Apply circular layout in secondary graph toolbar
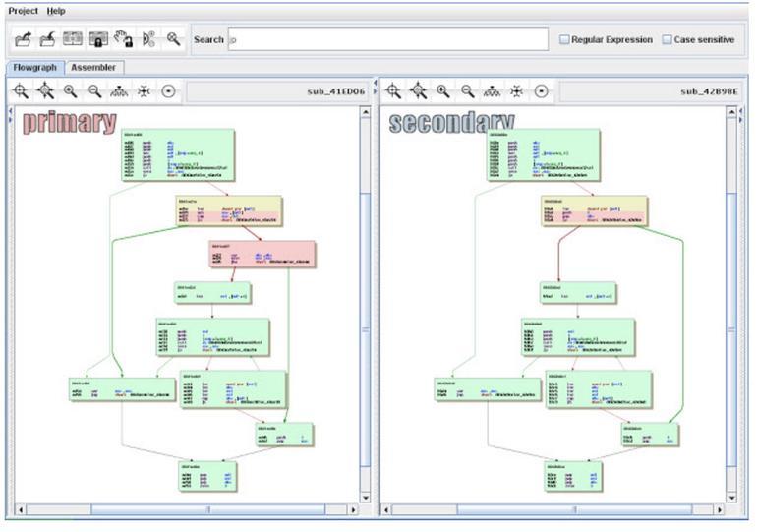Screen dimensions: 757x532 (542, 91)
